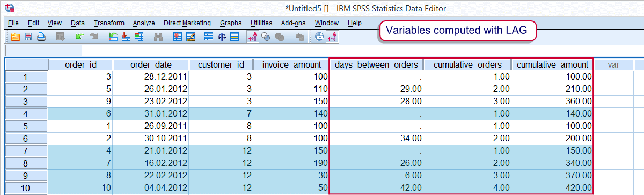The width and height of the screenshot is (644, 195).
Task: Click the cell value editor field above the grid
Action: point(362,51)
